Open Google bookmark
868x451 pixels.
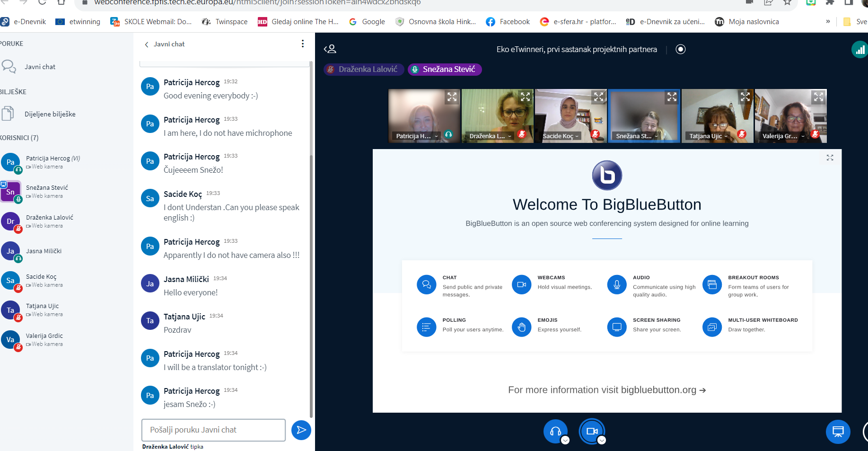[x=367, y=22]
